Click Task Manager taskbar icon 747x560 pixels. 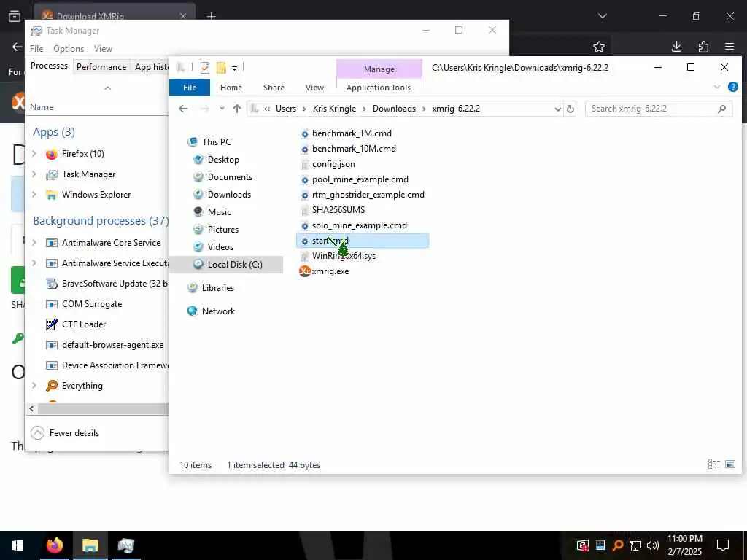coord(125,545)
